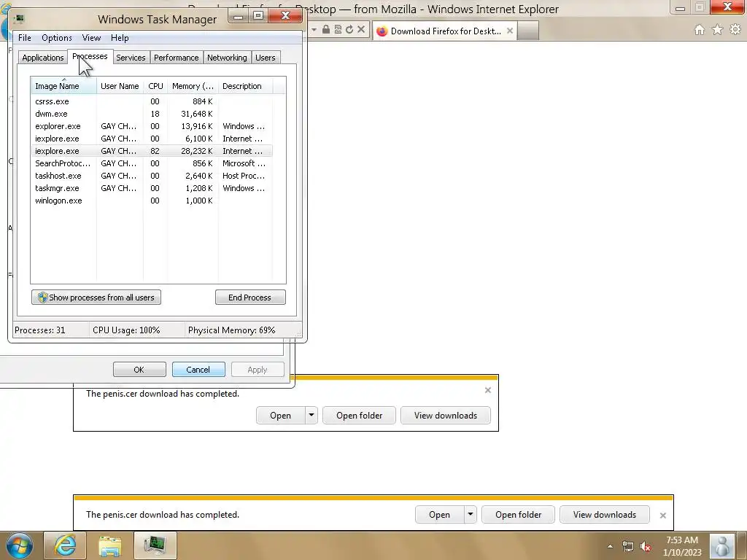Select the dwm.exe process row

pos(152,114)
